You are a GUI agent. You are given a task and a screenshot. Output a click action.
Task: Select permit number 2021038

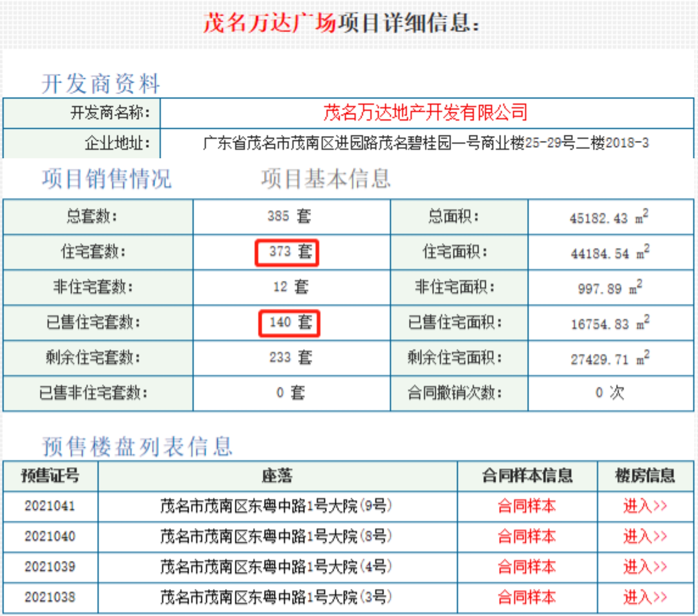click(50, 597)
